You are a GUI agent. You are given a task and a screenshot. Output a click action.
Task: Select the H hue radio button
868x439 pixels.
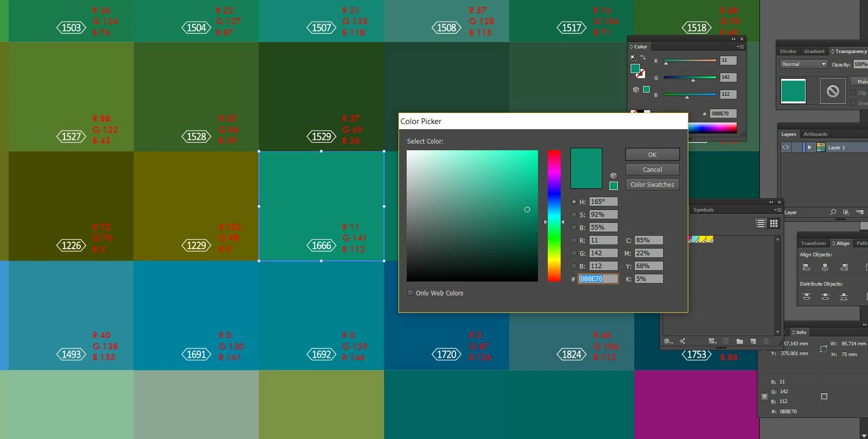click(x=574, y=202)
